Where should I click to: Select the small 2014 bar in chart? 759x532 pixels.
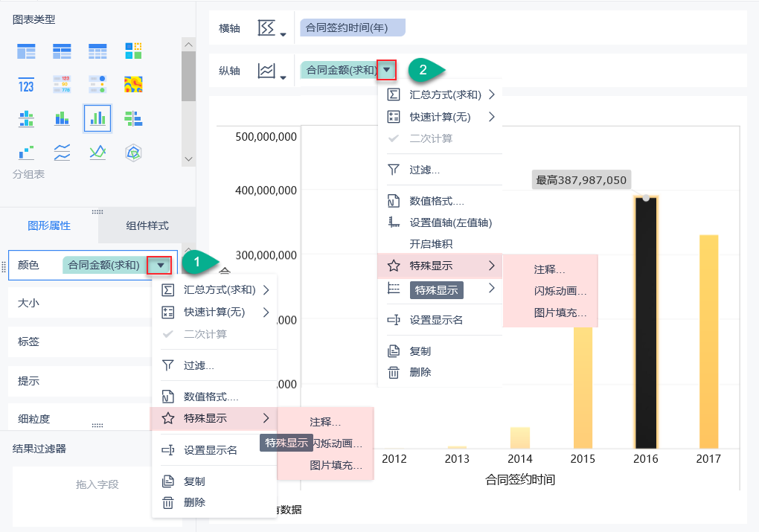coord(520,438)
